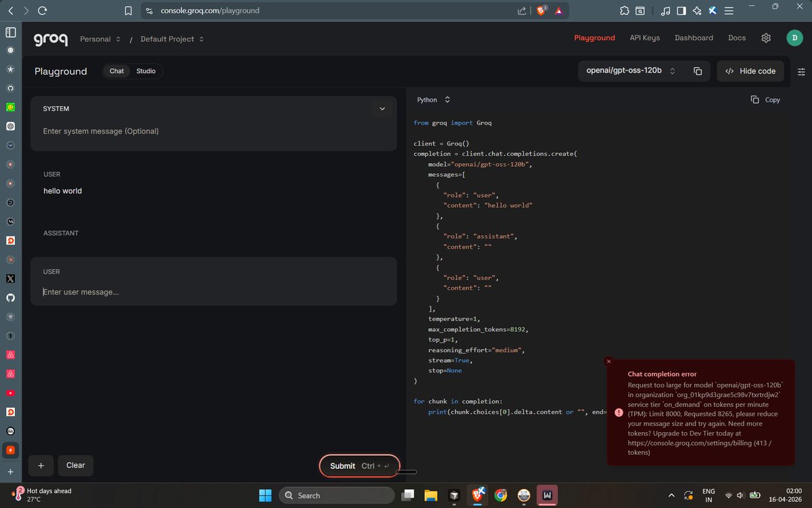Viewport: 812px width, 508px height.
Task: Dismiss the Chat completion error notification
Action: [608, 362]
